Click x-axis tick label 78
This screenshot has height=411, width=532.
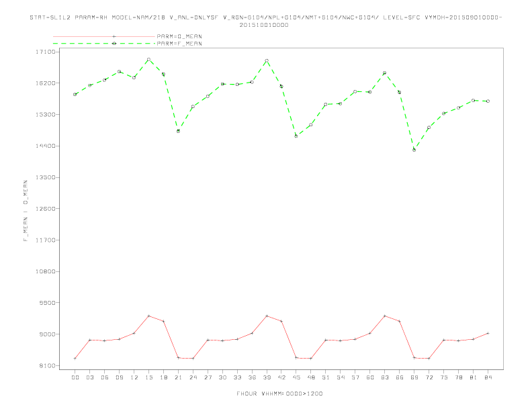[458, 377]
